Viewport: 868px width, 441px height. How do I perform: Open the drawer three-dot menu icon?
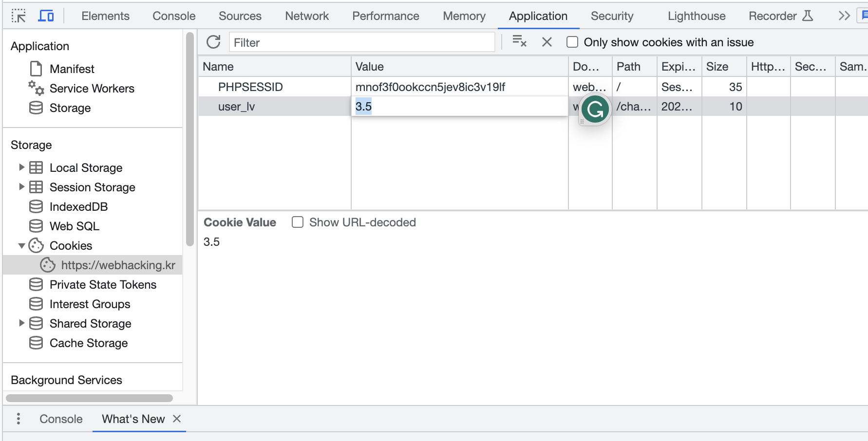pos(19,419)
